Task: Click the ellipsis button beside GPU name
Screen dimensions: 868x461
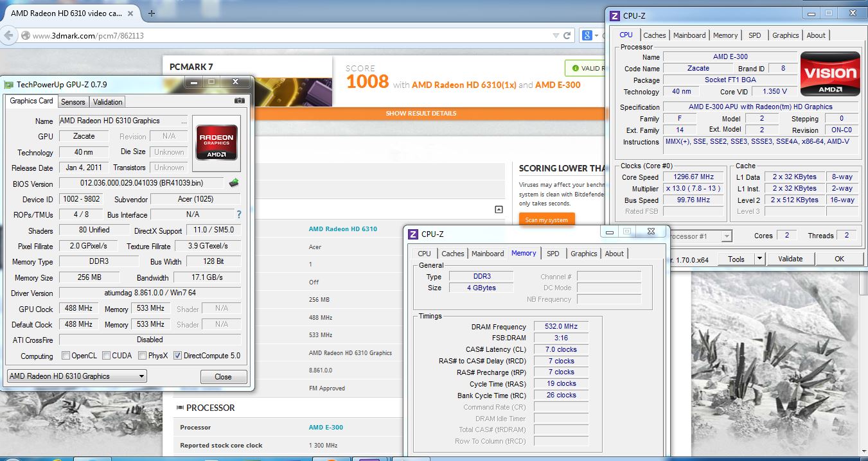Action: [x=184, y=121]
